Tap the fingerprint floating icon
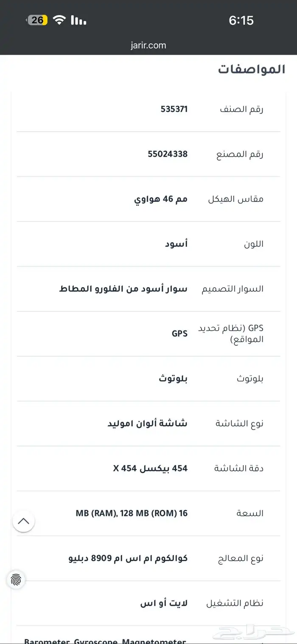 (16, 579)
